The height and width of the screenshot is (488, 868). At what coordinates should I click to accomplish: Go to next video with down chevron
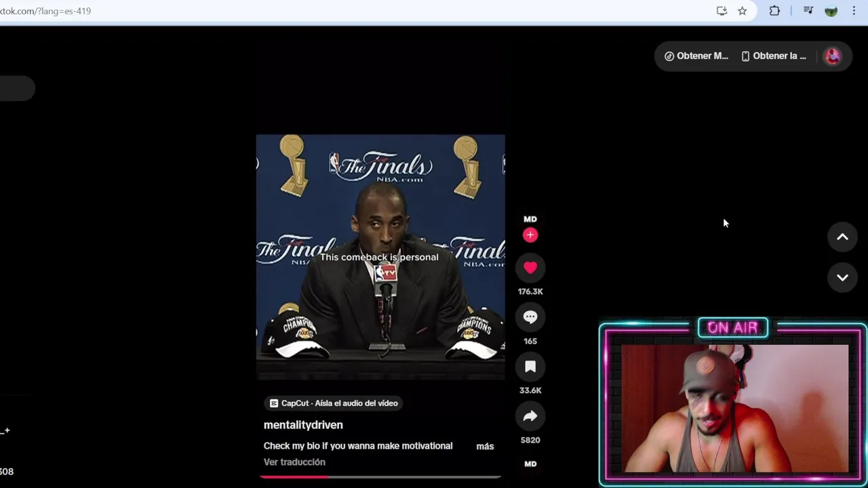tap(842, 278)
